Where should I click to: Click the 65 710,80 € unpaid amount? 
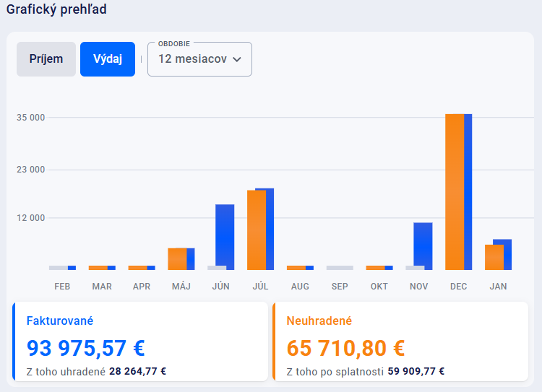pyautogui.click(x=345, y=348)
